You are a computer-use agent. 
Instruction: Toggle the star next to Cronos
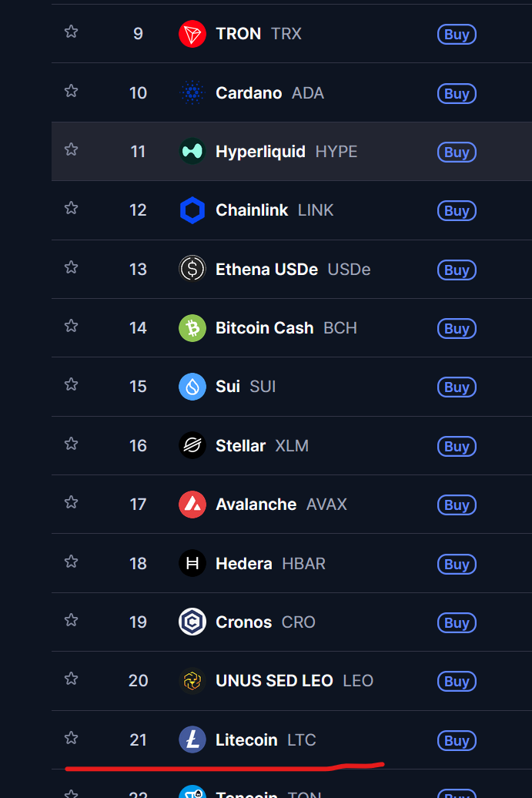71,620
